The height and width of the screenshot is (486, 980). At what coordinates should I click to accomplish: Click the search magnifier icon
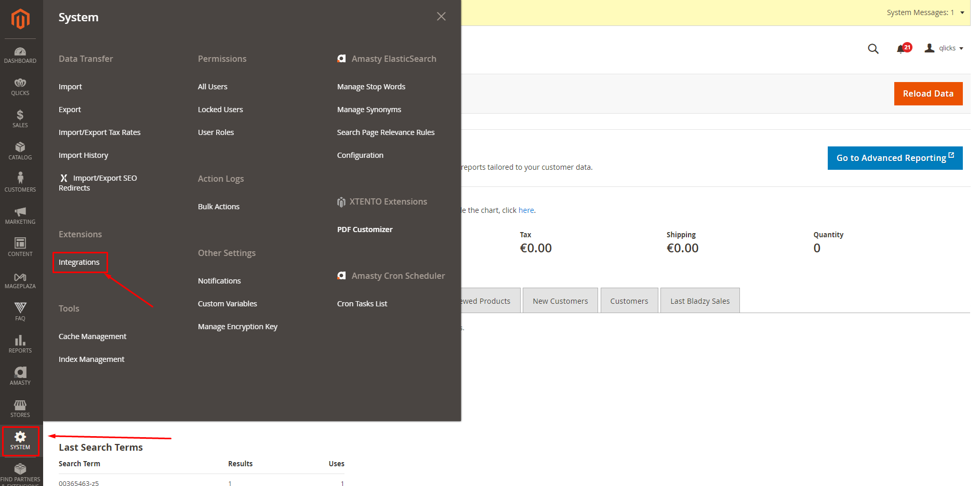click(873, 49)
